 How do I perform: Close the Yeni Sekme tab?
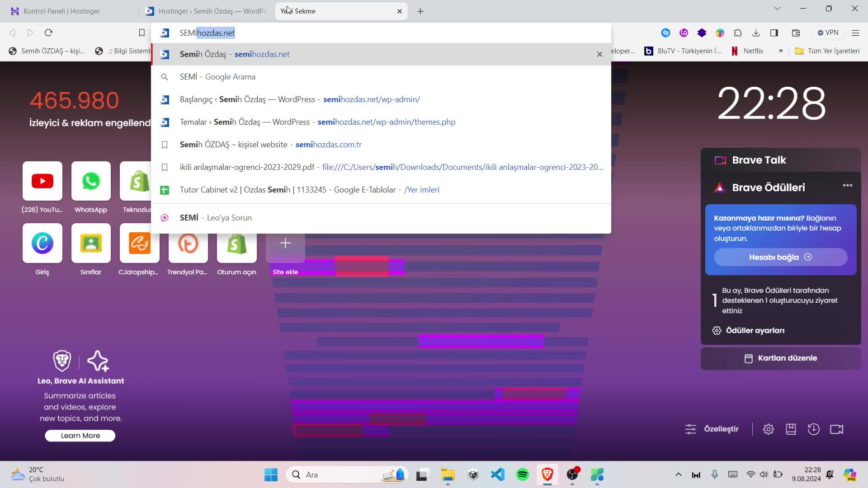point(400,11)
